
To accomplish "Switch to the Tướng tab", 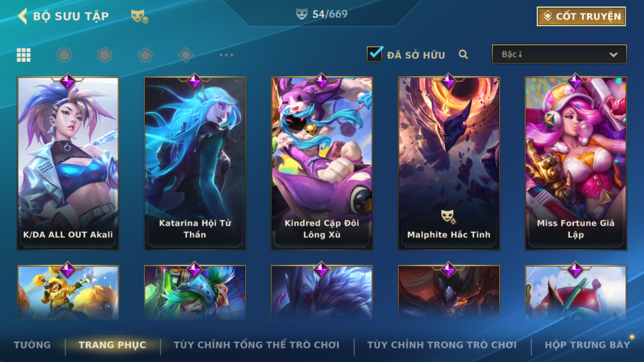I will pos(32,345).
